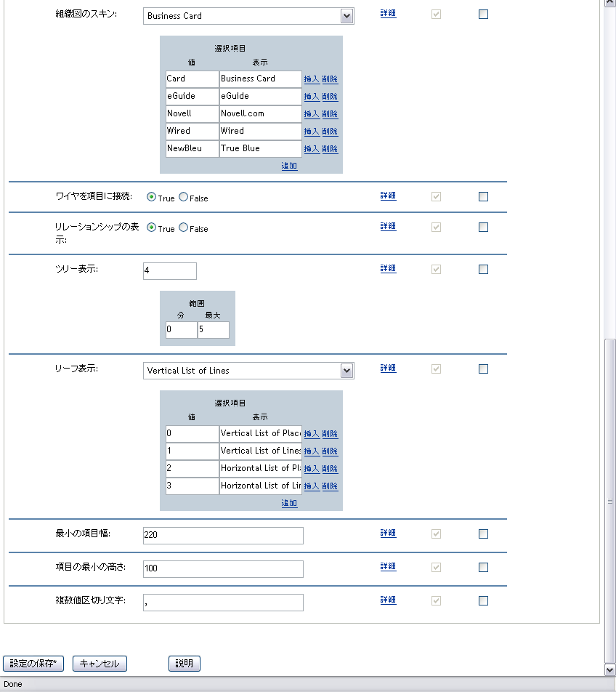Screen dimensions: 616x692
Task: Click the Card value cell
Action: [192, 79]
